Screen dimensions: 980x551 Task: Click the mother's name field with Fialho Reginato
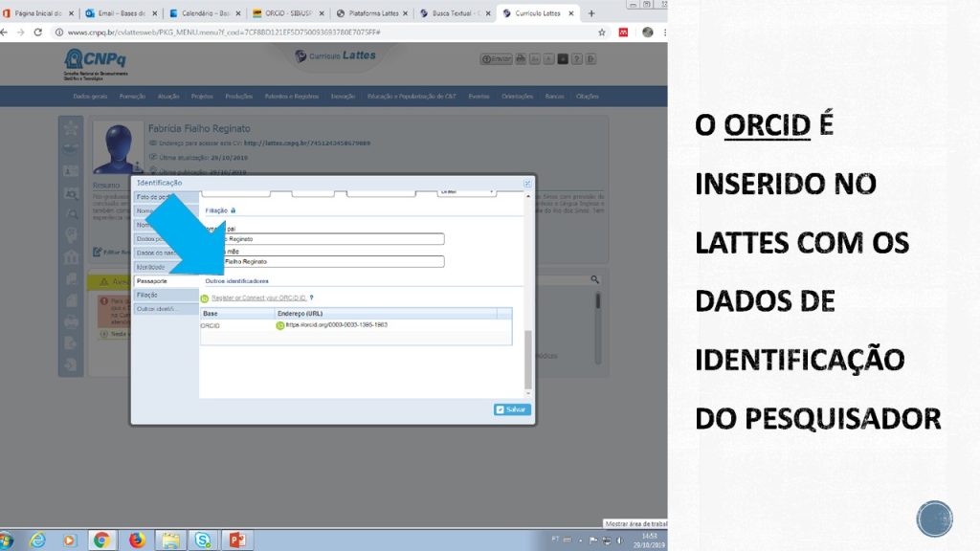323,262
